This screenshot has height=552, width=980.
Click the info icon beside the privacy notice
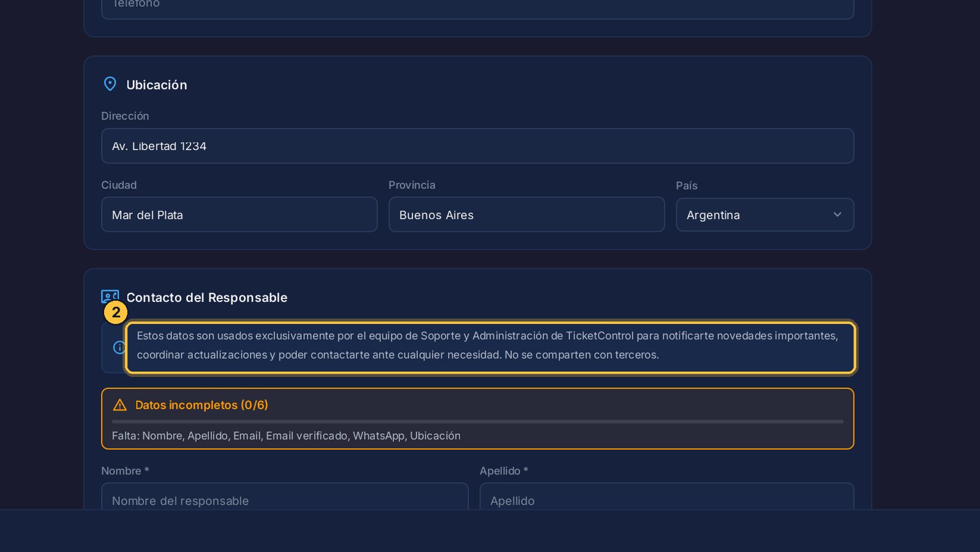point(119,347)
